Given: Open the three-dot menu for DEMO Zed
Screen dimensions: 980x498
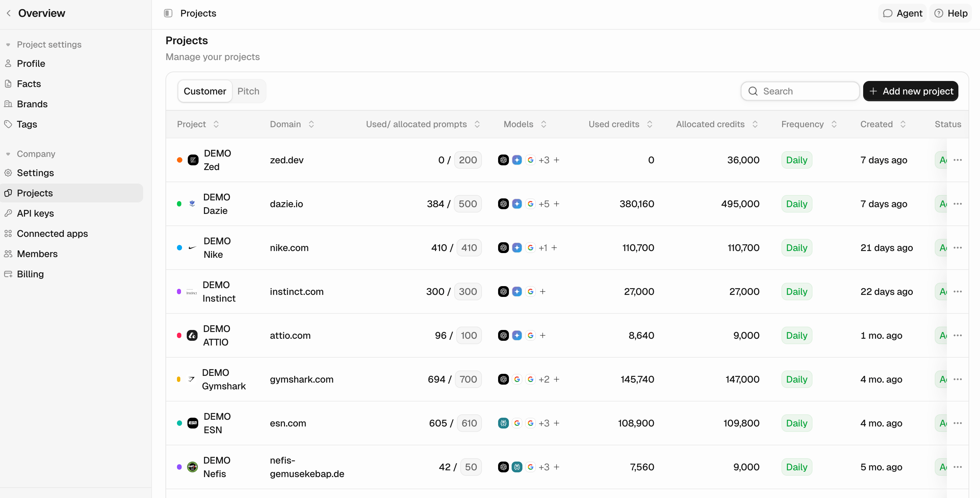Looking at the screenshot, I should pos(958,160).
